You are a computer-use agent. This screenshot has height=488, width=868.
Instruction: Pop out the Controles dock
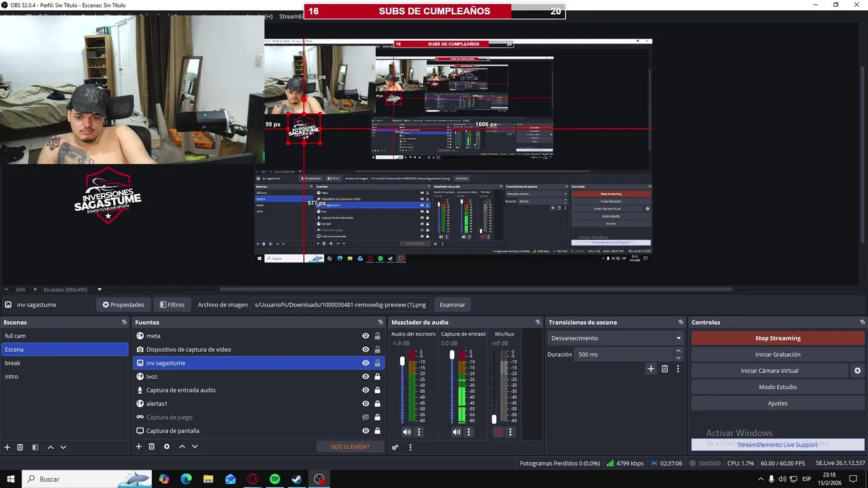coord(862,323)
